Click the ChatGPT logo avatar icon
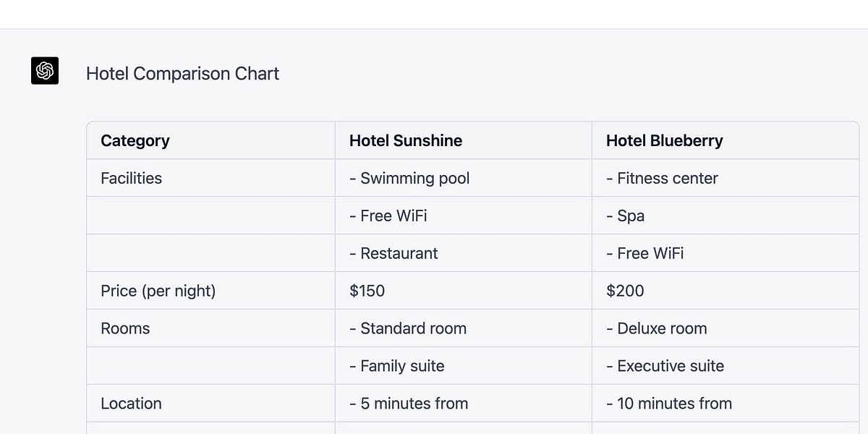The height and width of the screenshot is (434, 868). [x=45, y=71]
